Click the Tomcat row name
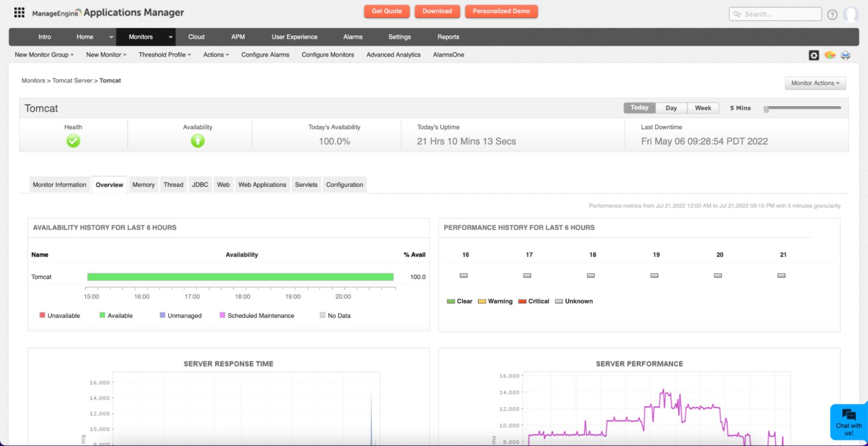The width and height of the screenshot is (868, 446). pyautogui.click(x=41, y=277)
